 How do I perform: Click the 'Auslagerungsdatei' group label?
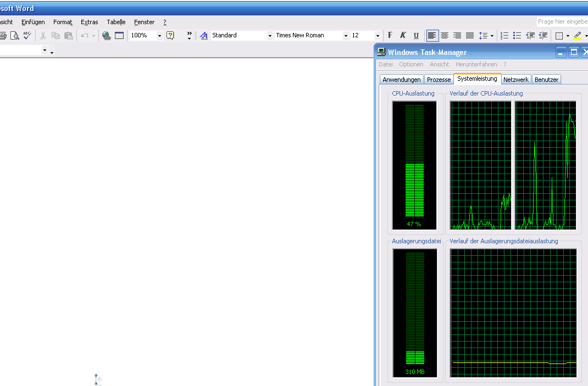pyautogui.click(x=416, y=241)
